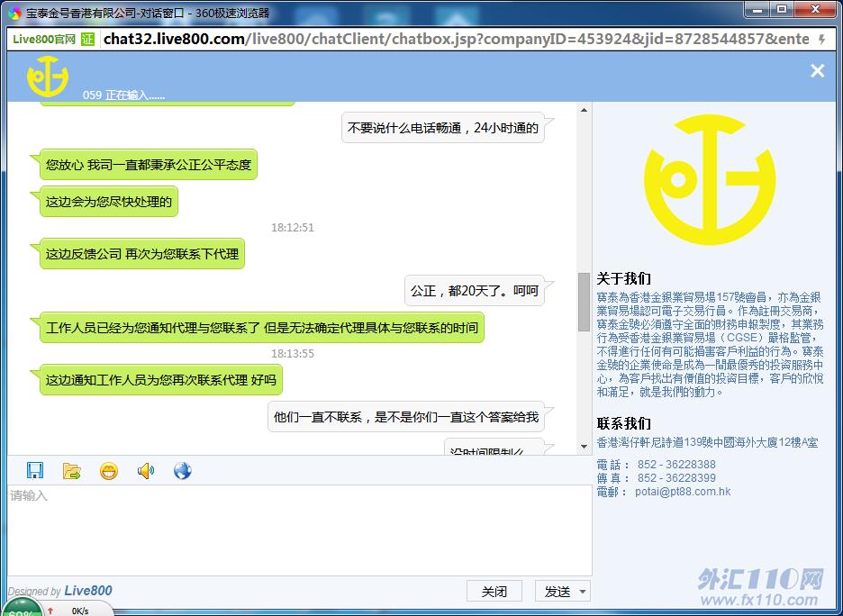This screenshot has height=616, width=843.
Task: Click the chat scrollbar thumb
Action: (584, 302)
